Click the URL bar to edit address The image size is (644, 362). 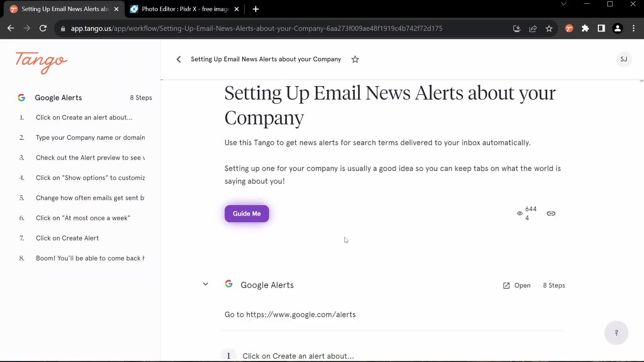pyautogui.click(x=257, y=28)
